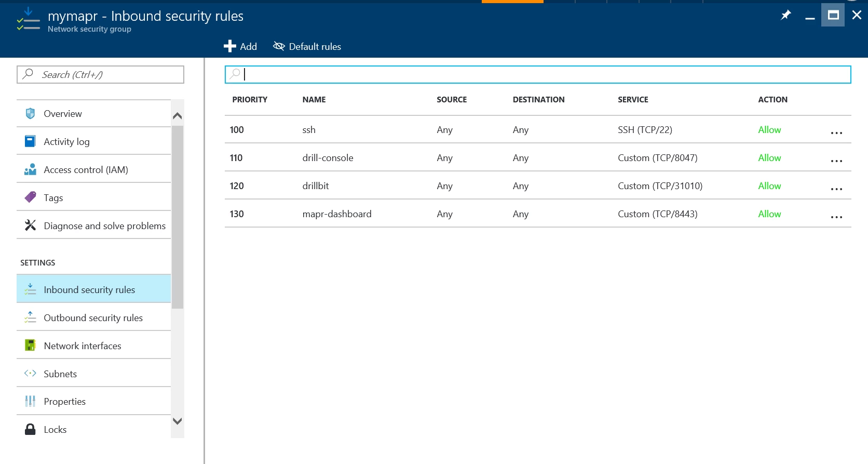Click the Custom (TCP/8443) service cell

pyautogui.click(x=658, y=214)
